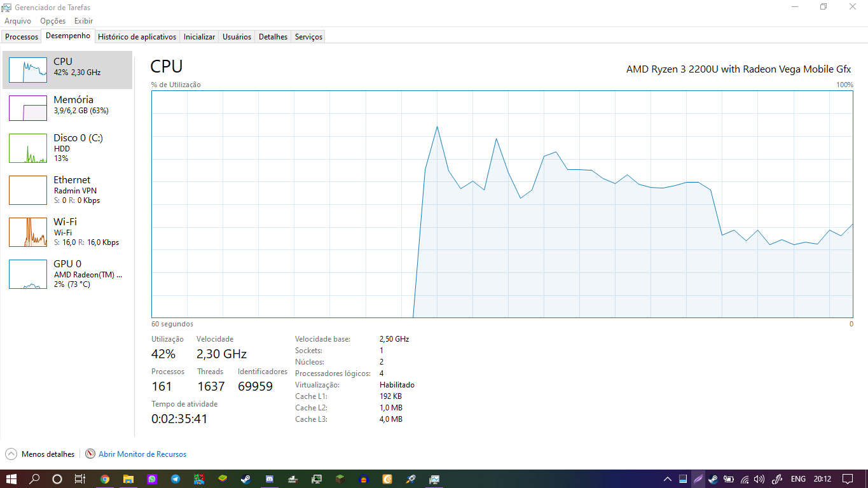Viewport: 868px width, 488px height.
Task: Open the Windows Start menu
Action: coord(11,478)
